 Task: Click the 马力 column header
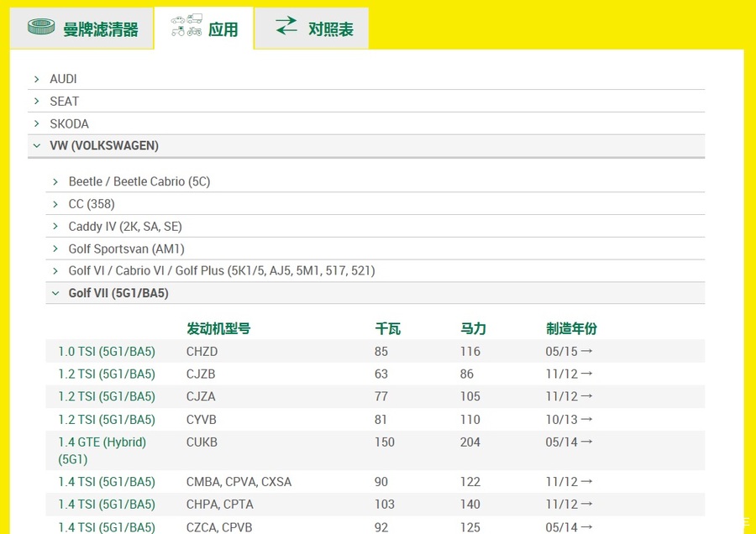pyautogui.click(x=473, y=328)
